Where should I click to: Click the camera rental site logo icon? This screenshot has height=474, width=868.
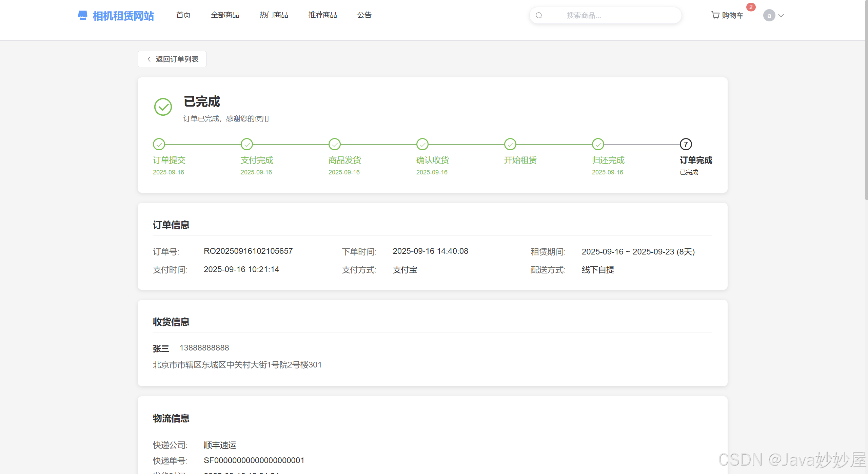(x=82, y=15)
